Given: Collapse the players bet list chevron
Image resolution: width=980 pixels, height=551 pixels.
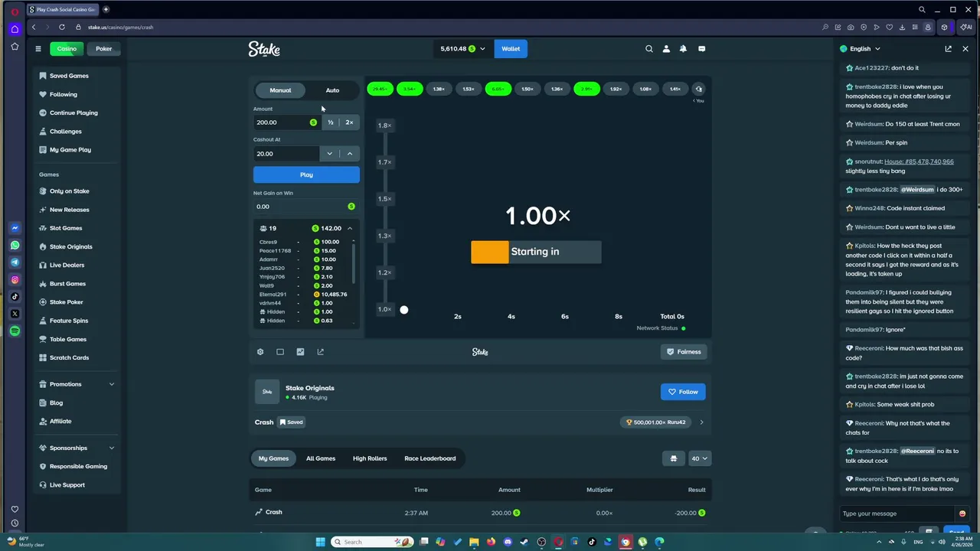Looking at the screenshot, I should 350,229.
